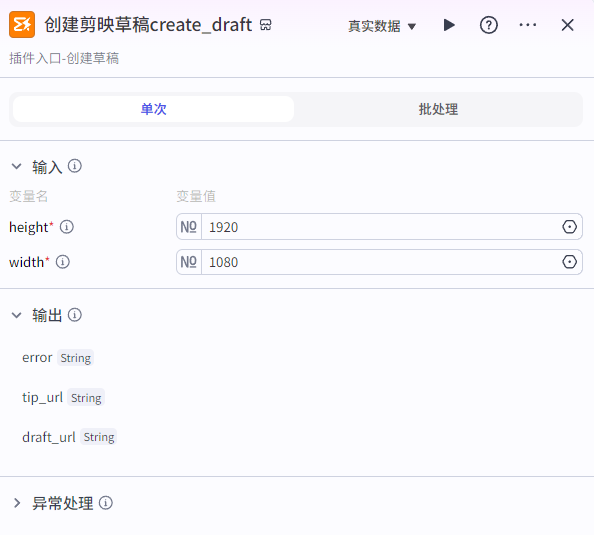The width and height of the screenshot is (594, 535).
Task: Click the String type tag beside draft_url
Action: (x=99, y=437)
